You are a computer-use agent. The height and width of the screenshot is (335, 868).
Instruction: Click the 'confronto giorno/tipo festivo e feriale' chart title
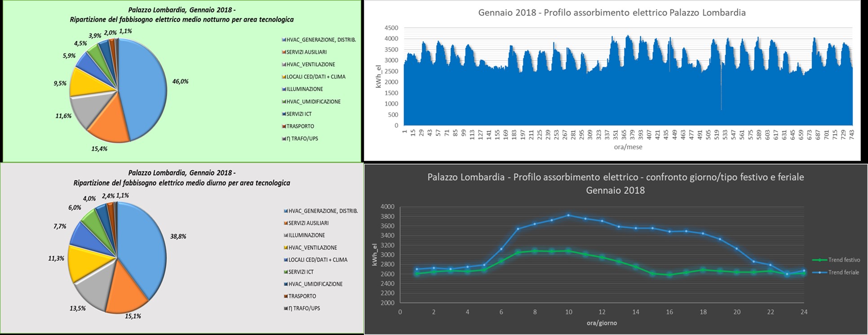coord(616,183)
